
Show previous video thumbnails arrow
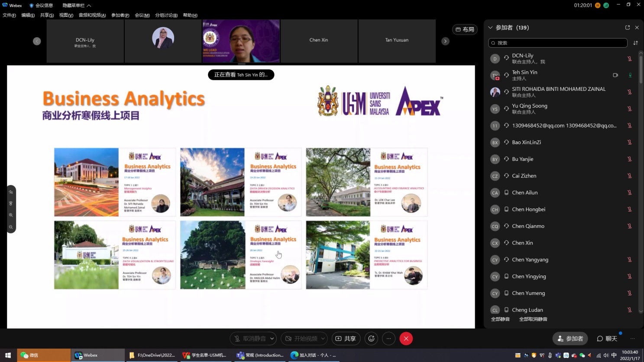pos(37,41)
